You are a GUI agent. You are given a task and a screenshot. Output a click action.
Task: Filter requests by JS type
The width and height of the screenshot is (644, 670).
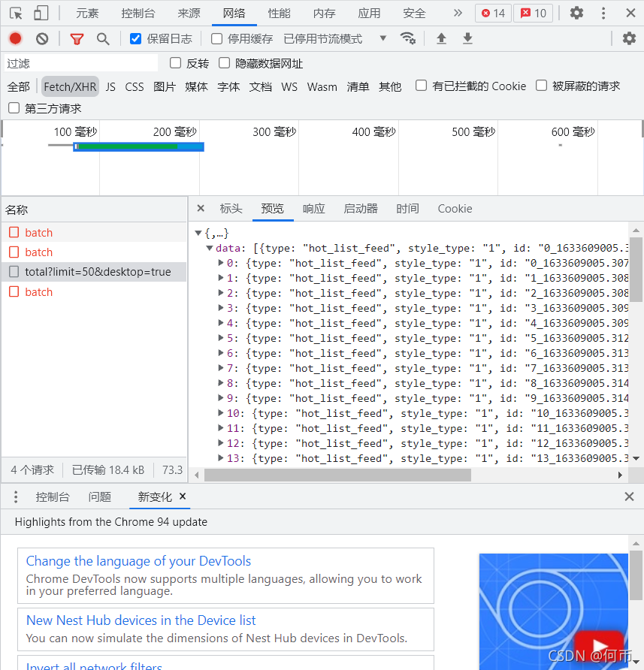(x=110, y=86)
